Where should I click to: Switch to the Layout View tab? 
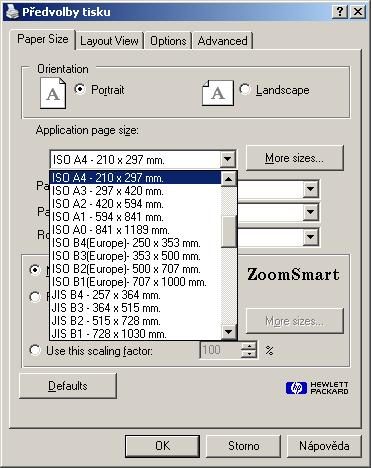click(109, 41)
